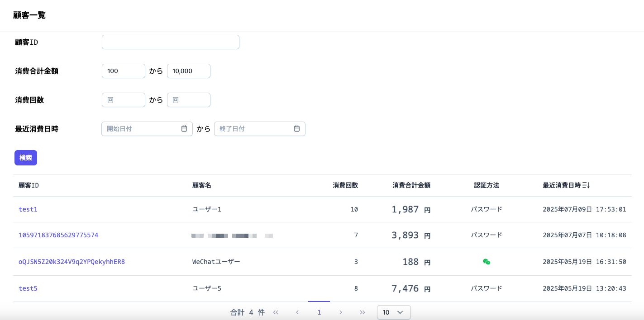
Task: Open rows-per-page dropdown showing 10
Action: [x=394, y=312]
